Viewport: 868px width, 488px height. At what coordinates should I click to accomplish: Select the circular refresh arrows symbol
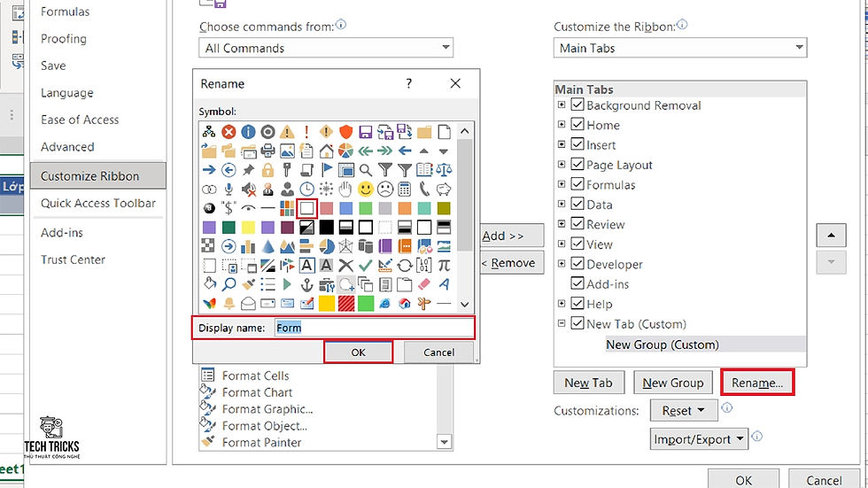405,266
